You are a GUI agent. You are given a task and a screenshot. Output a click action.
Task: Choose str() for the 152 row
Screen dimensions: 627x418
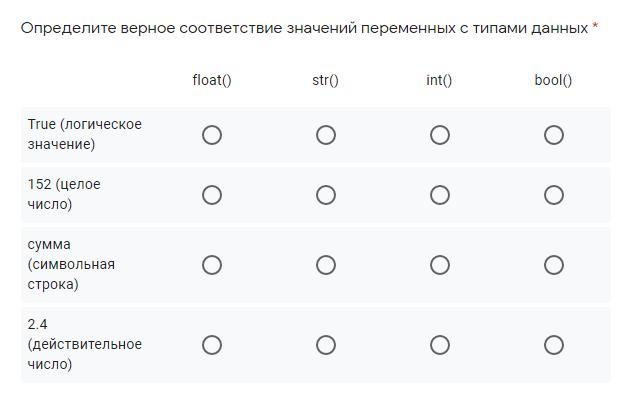pyautogui.click(x=326, y=195)
